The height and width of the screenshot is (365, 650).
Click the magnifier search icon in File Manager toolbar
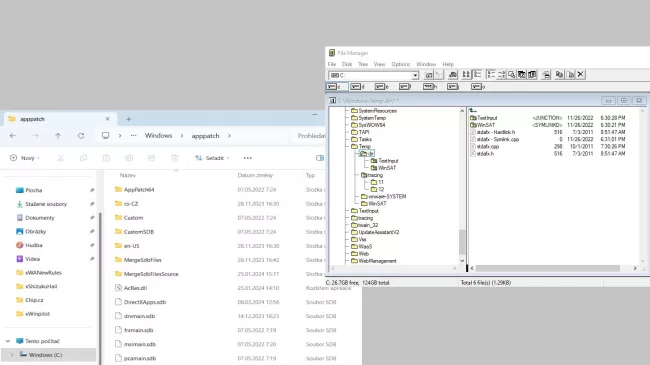[x=511, y=75]
